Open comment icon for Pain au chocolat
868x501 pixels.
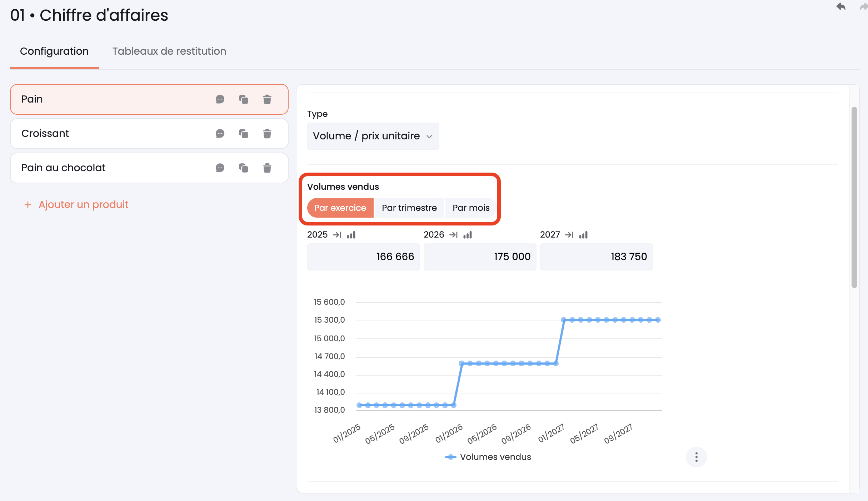pos(220,168)
